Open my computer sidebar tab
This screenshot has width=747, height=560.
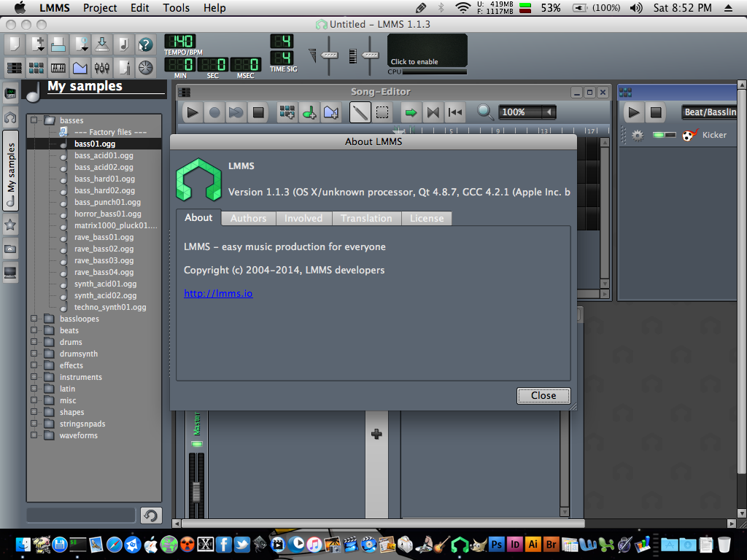click(10, 273)
